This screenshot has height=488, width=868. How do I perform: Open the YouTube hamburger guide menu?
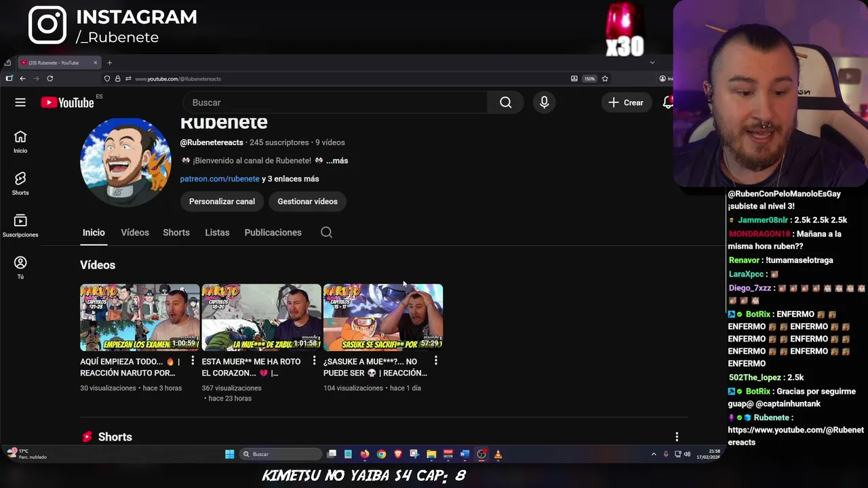(x=20, y=102)
